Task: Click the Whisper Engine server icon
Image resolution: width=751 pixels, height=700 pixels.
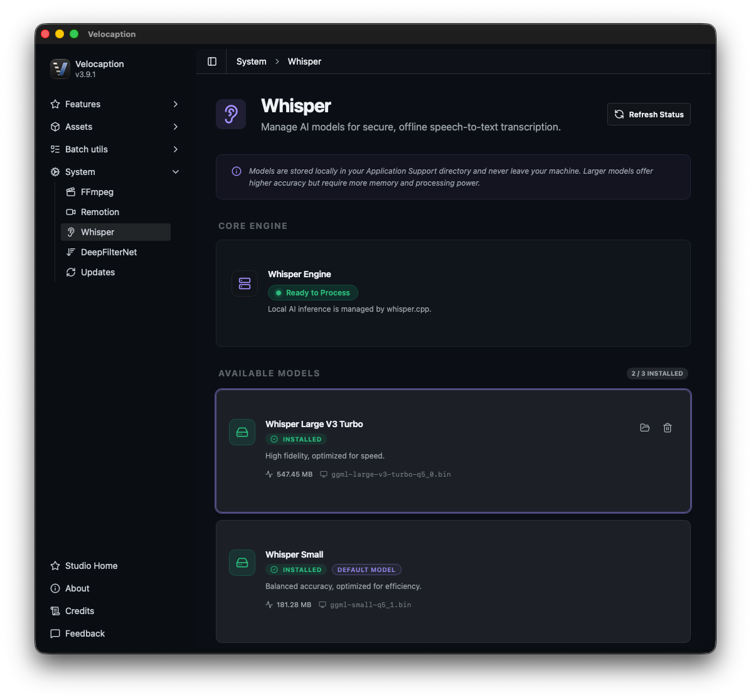Action: pyautogui.click(x=245, y=284)
